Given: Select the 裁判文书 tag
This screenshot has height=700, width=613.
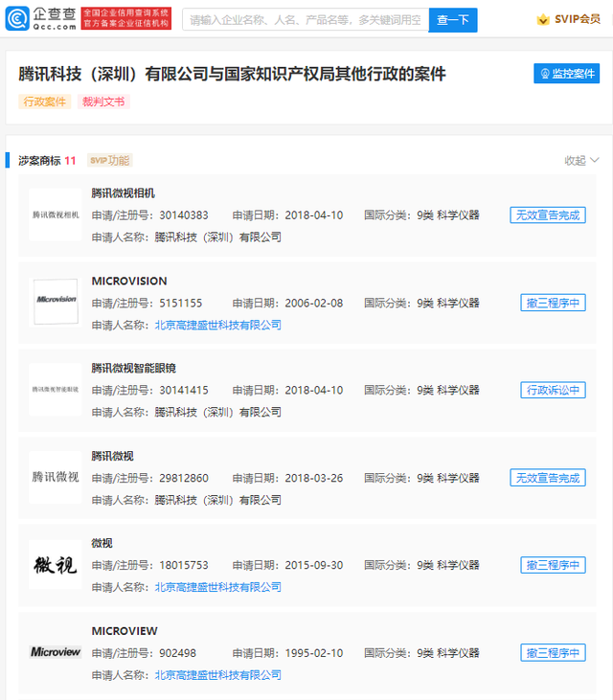Looking at the screenshot, I should 103,102.
